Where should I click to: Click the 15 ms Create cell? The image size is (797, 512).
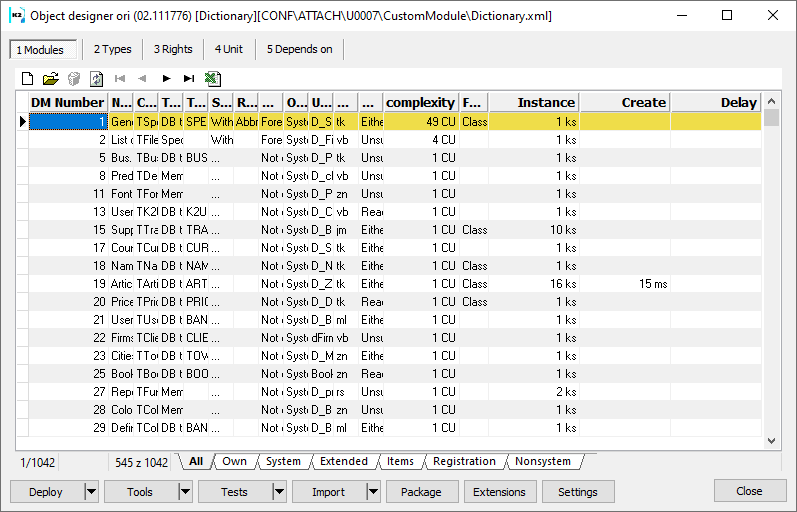click(x=625, y=284)
